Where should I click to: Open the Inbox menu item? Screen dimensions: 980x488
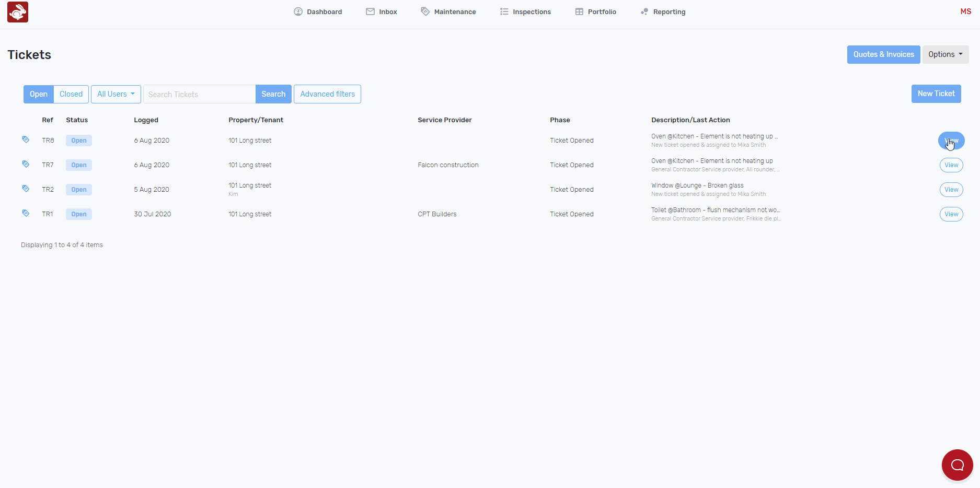click(x=382, y=11)
